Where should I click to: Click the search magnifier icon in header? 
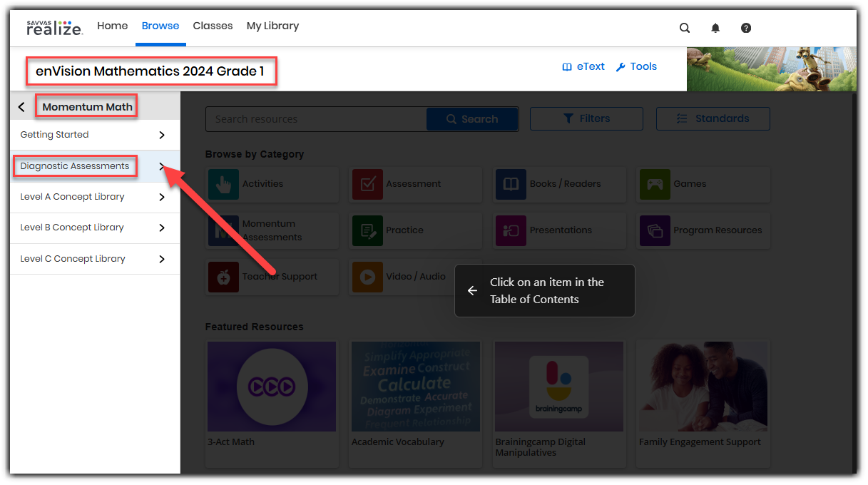(x=685, y=28)
